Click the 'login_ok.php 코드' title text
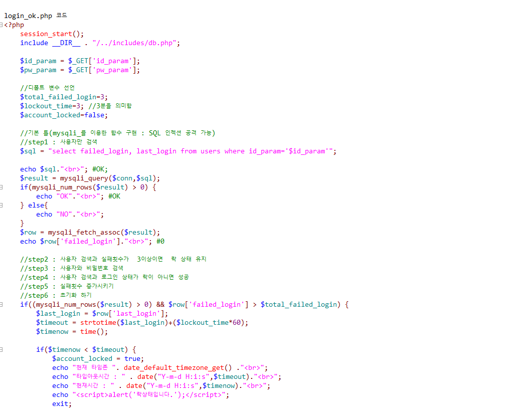The image size is (532, 412). coord(36,16)
